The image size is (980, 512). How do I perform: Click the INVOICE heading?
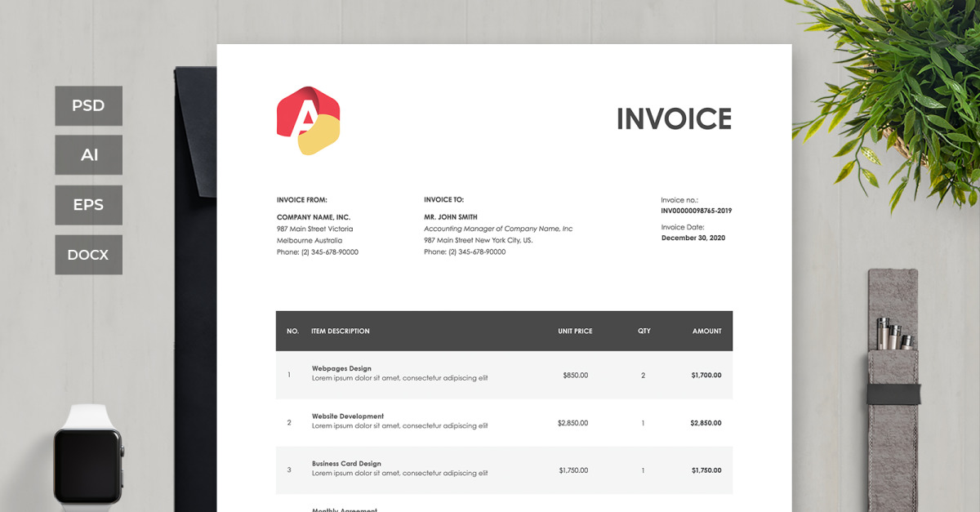point(675,119)
